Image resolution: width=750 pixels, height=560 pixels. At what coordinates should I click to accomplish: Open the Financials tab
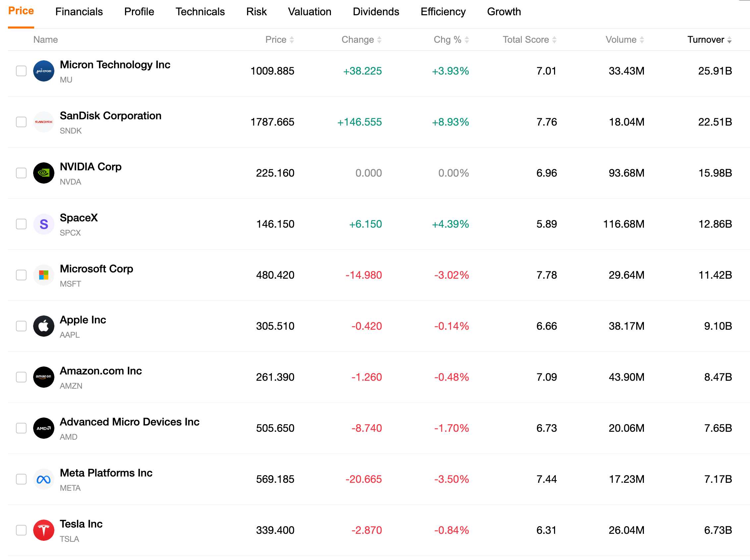pyautogui.click(x=79, y=12)
